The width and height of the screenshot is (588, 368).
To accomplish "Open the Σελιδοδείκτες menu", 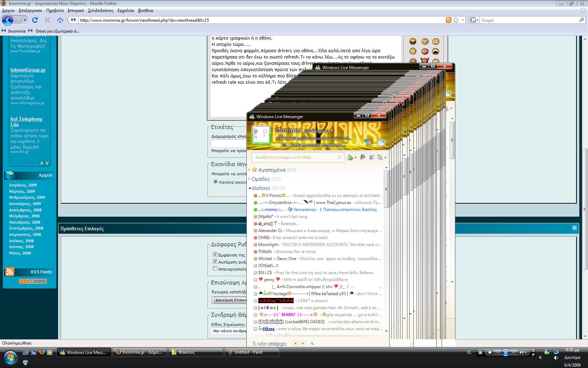I will [101, 11].
